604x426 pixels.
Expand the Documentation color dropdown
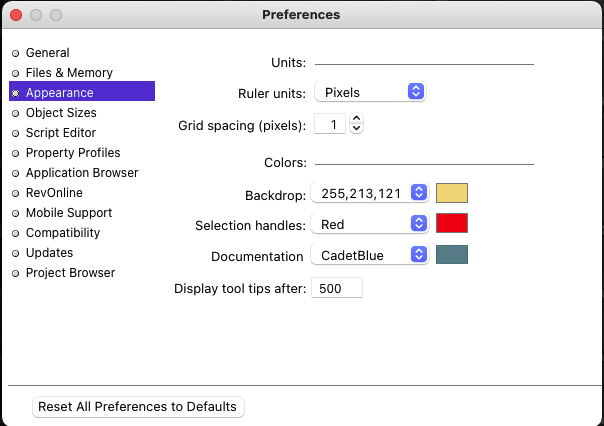click(x=370, y=255)
